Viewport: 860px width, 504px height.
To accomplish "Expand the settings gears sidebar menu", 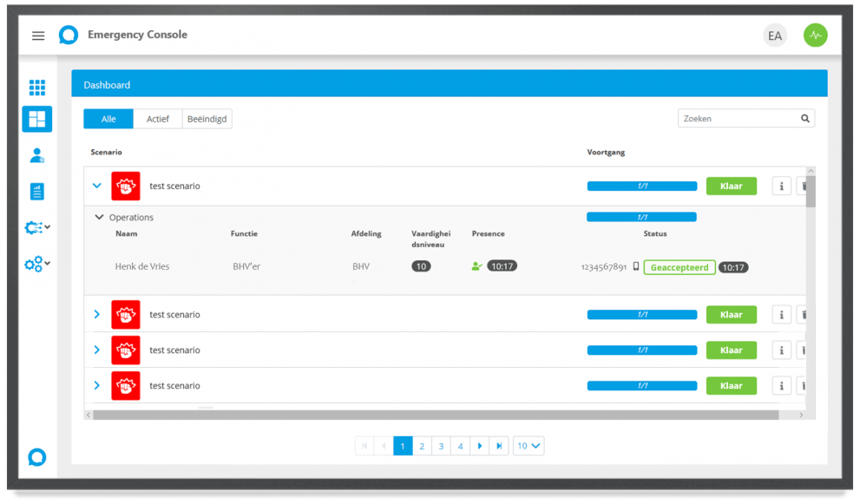I will click(x=37, y=264).
